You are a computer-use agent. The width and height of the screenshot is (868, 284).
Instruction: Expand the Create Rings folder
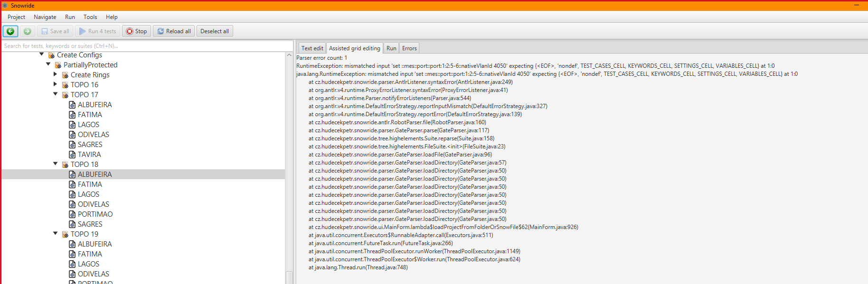click(55, 74)
